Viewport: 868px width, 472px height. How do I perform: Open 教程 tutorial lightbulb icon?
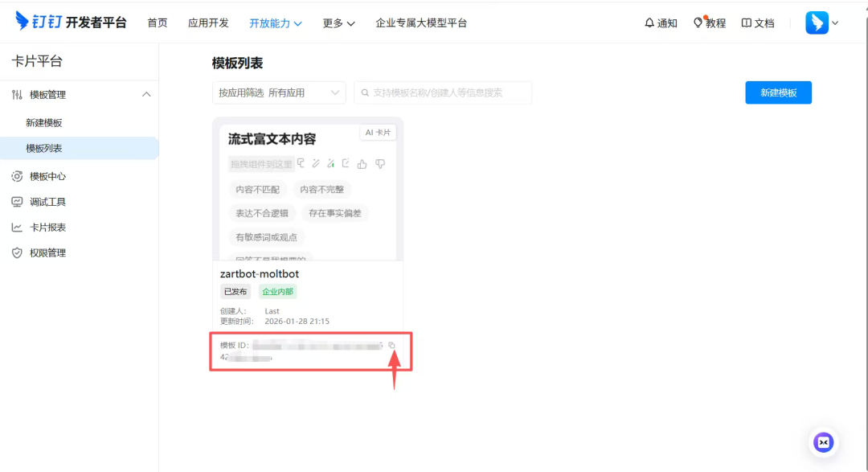[x=709, y=23]
